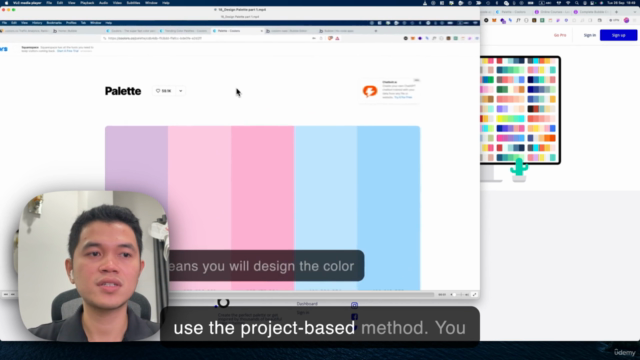The width and height of the screenshot is (640, 360).
Task: Click 'Sign in' in the background browser
Action: 589,35
